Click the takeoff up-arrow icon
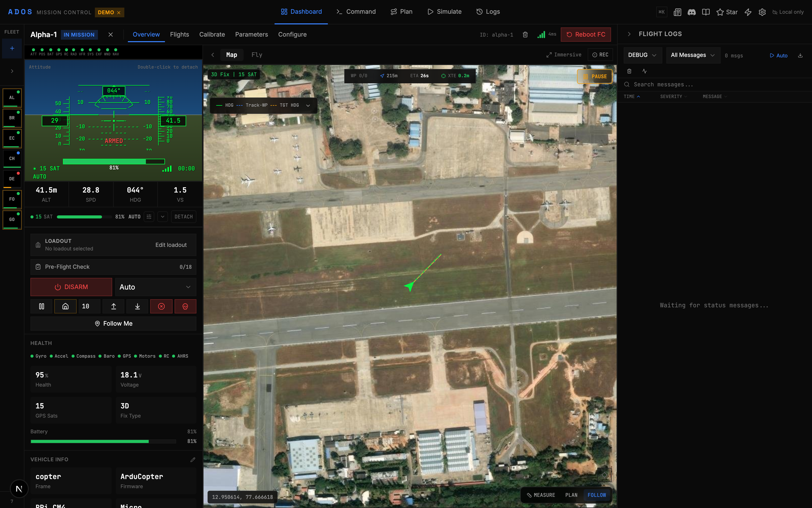The width and height of the screenshot is (812, 508). click(113, 306)
